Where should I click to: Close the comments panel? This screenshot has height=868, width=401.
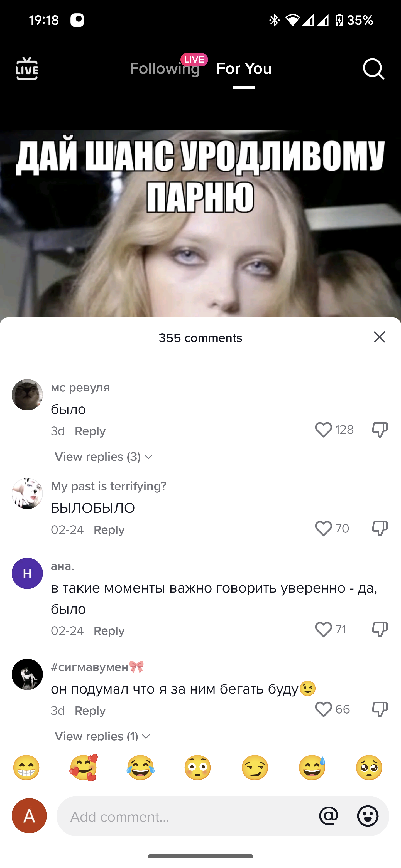(379, 337)
